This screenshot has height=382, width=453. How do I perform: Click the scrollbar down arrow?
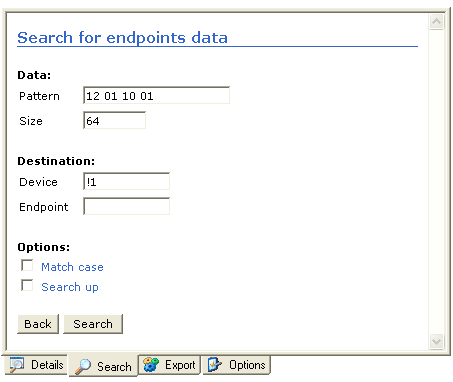tap(436, 342)
